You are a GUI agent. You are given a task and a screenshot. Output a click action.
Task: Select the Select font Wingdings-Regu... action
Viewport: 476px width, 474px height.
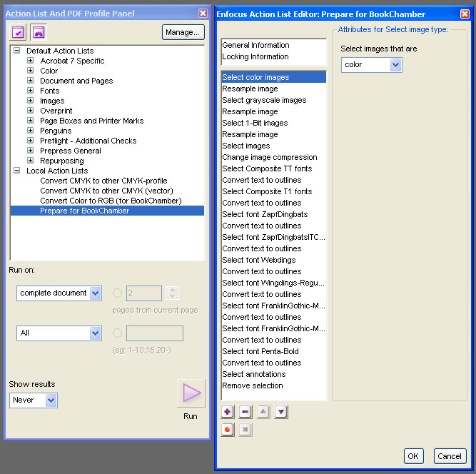pyautogui.click(x=273, y=283)
